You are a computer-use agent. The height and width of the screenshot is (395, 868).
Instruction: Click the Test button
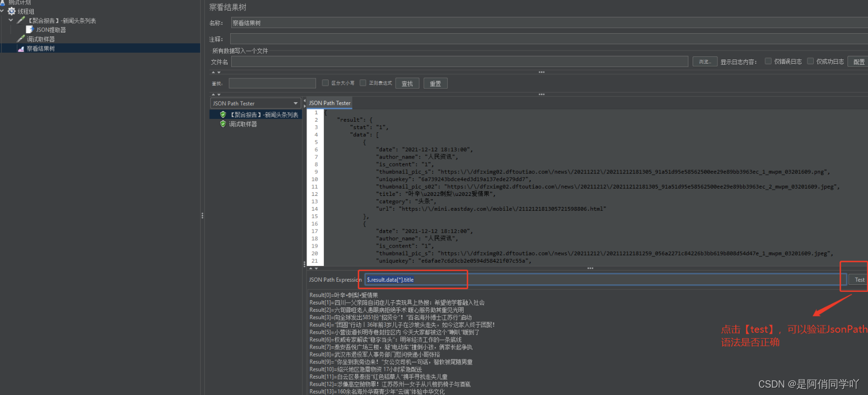point(859,280)
